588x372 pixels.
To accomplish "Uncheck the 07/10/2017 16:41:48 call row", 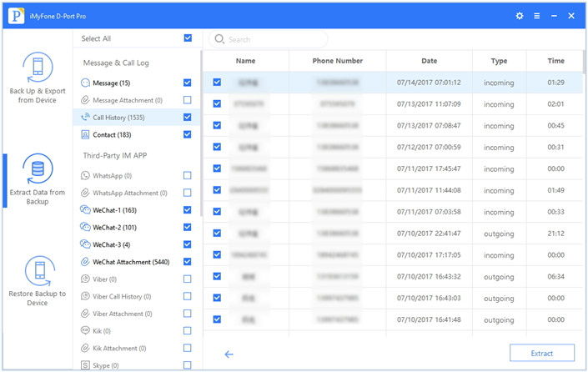I will point(217,319).
